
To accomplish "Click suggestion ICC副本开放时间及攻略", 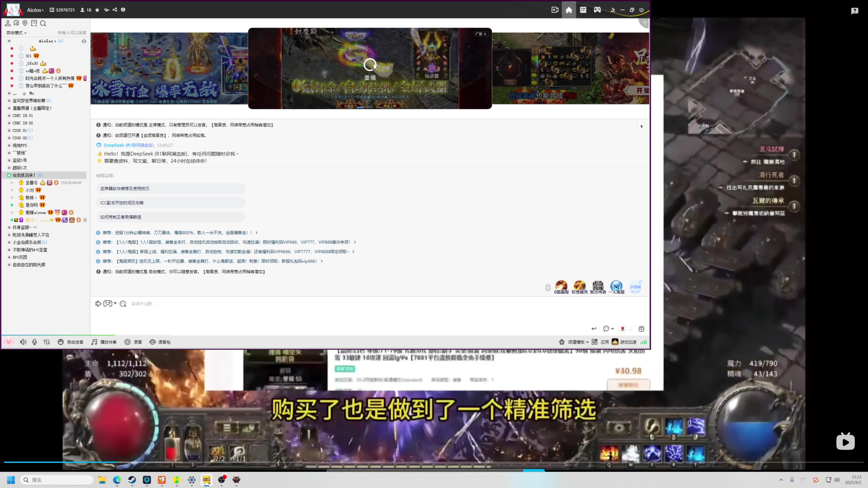I will pyautogui.click(x=171, y=203).
